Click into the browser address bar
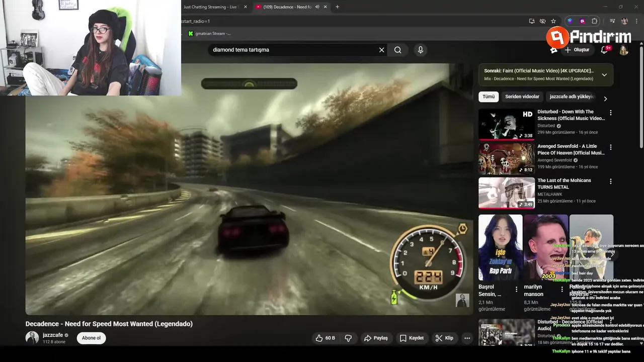 352,21
